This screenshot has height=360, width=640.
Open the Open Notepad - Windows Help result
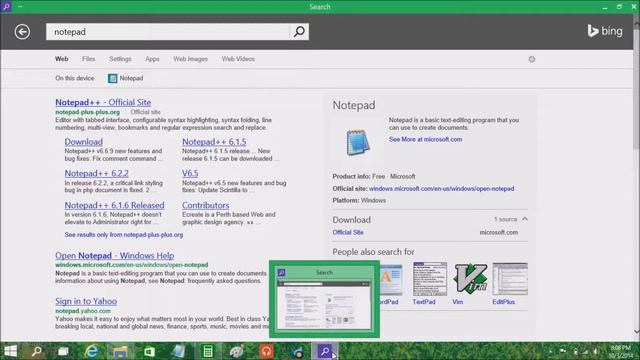click(x=115, y=256)
